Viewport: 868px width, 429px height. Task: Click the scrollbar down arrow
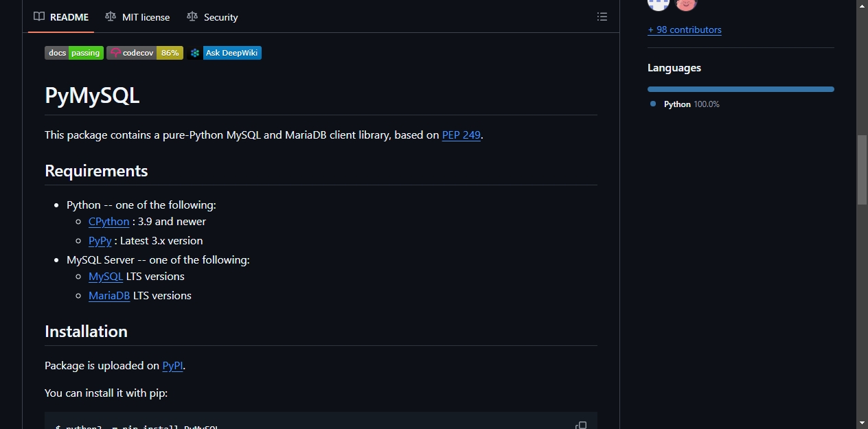click(x=862, y=423)
